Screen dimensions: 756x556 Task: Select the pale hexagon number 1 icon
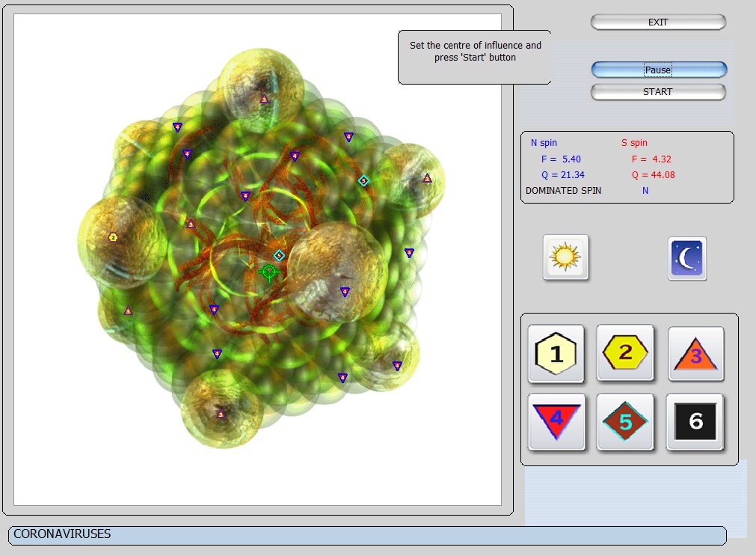[x=556, y=353]
